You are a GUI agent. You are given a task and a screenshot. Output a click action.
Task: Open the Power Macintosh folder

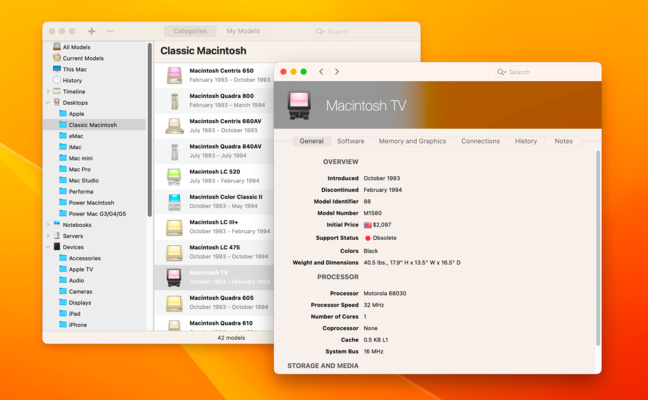[x=86, y=203]
